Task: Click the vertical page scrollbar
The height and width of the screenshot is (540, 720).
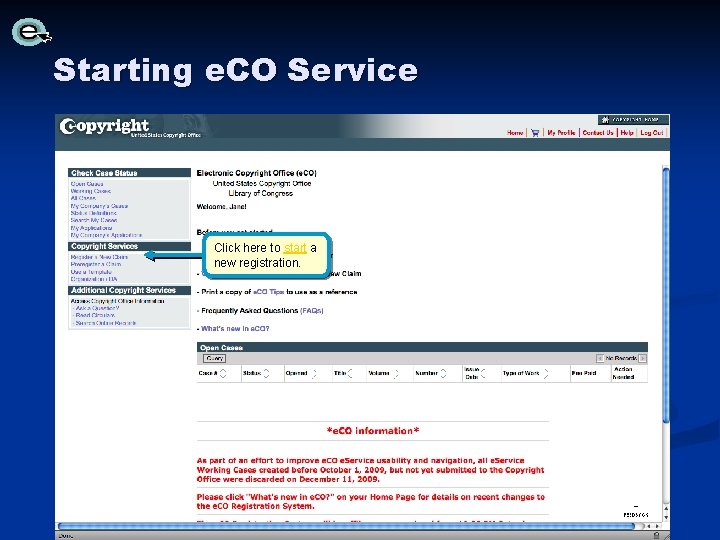Action: click(x=666, y=294)
